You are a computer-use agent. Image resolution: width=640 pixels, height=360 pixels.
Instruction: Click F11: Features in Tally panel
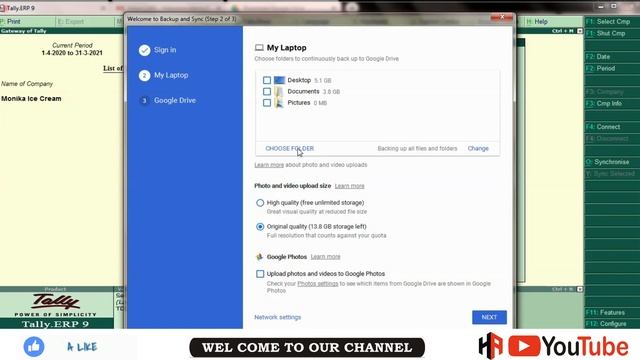click(x=605, y=313)
